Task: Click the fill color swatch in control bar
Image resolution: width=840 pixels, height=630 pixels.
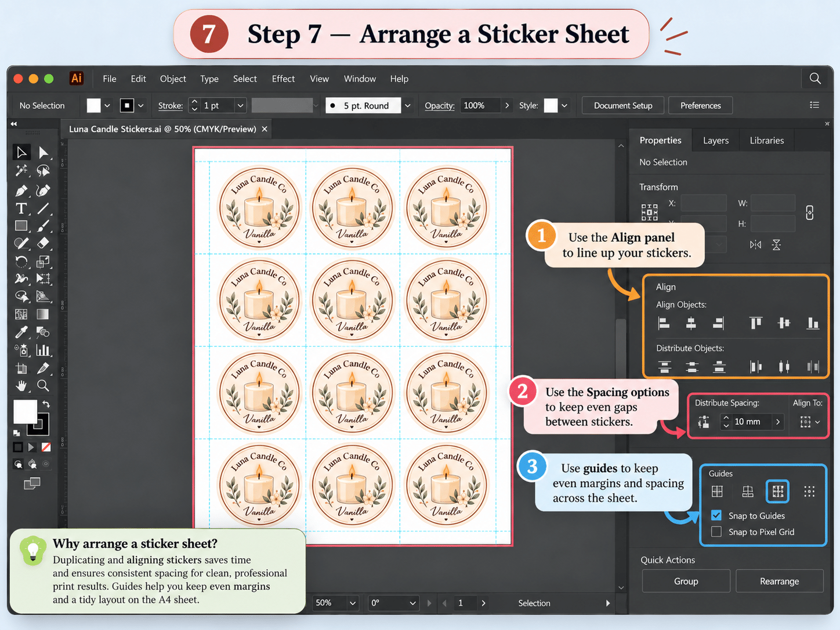Action: click(93, 106)
